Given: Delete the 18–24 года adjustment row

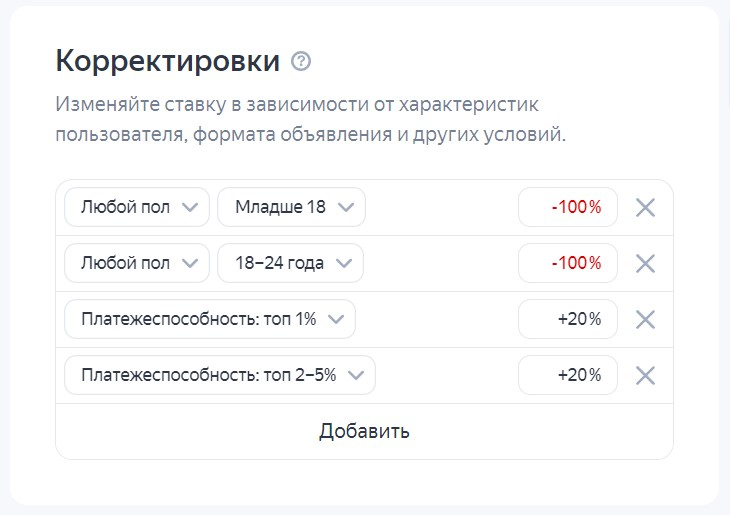Looking at the screenshot, I should pos(645,264).
